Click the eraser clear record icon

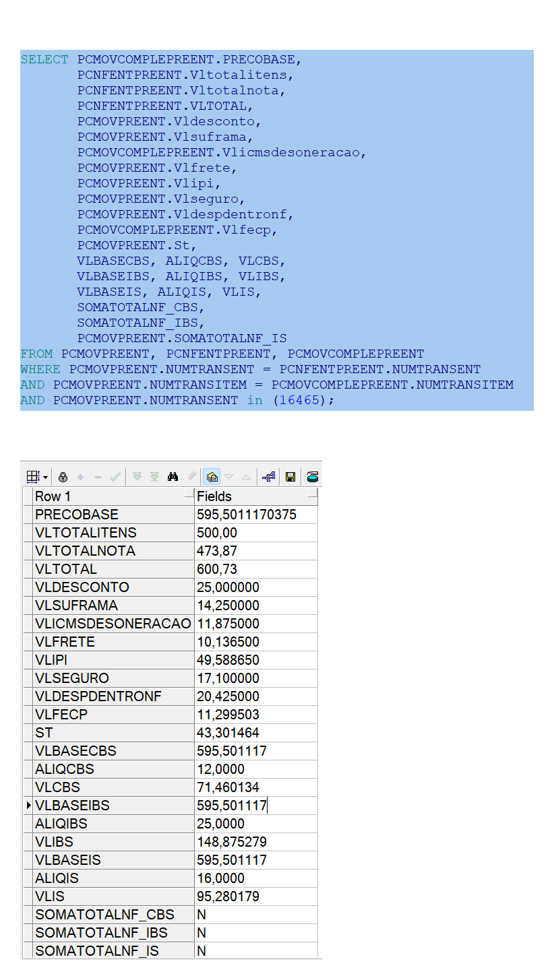click(x=192, y=477)
